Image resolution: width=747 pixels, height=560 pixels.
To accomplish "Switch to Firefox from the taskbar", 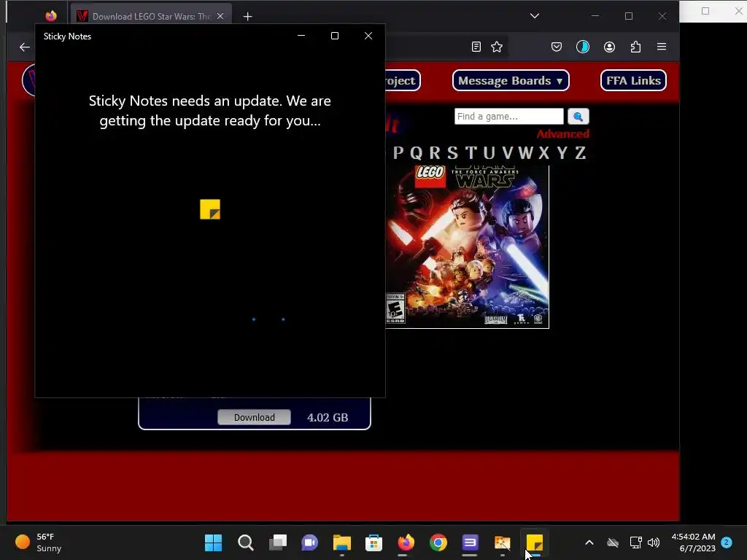I will point(406,542).
